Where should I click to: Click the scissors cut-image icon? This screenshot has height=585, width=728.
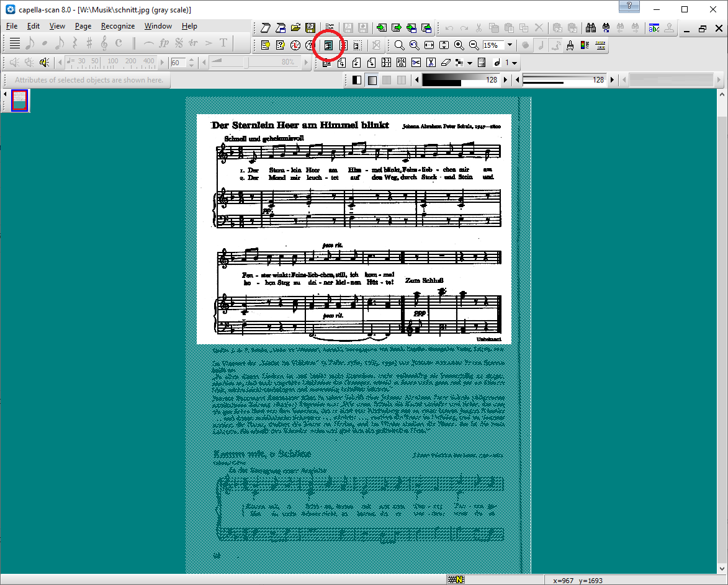coord(416,63)
